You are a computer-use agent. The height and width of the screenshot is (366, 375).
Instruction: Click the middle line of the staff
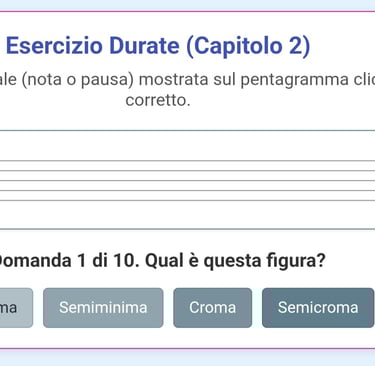(187, 181)
